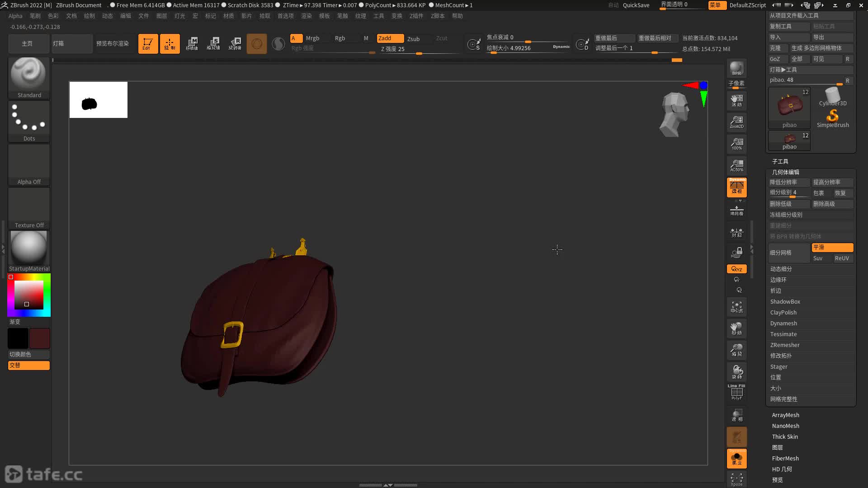868x488 pixels.
Task: Click the D dynamic brush scale icon
Action: click(x=582, y=44)
